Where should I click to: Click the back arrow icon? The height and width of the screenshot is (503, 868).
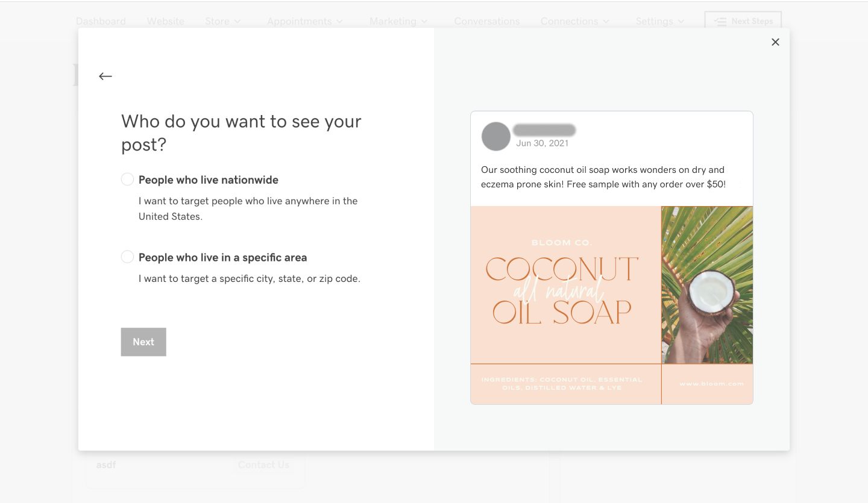coord(105,76)
